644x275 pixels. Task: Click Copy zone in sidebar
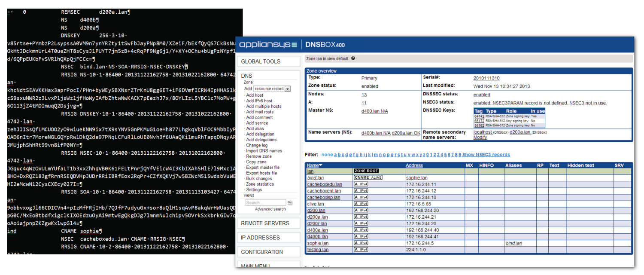(256, 162)
